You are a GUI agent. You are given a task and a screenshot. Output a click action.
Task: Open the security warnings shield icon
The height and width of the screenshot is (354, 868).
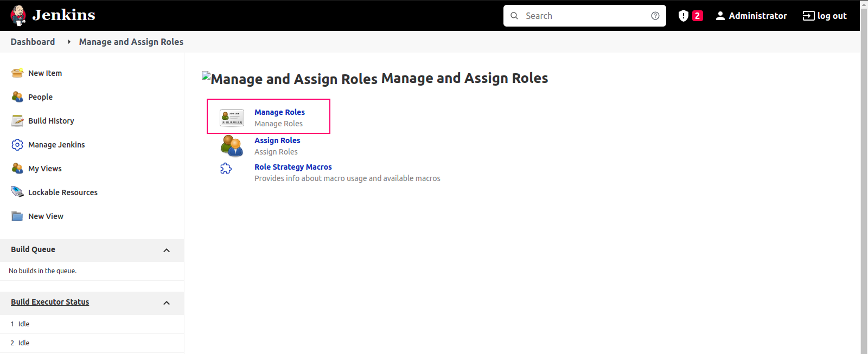(x=684, y=16)
